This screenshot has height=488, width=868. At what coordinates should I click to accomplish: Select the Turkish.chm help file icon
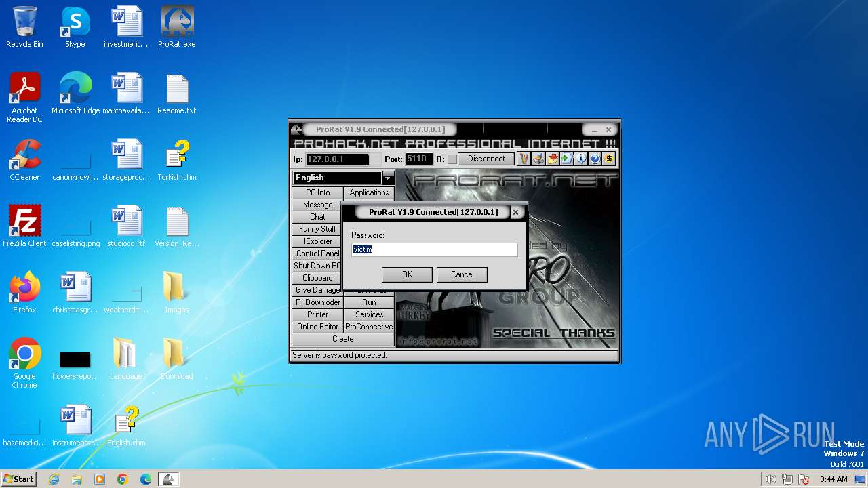pos(177,160)
